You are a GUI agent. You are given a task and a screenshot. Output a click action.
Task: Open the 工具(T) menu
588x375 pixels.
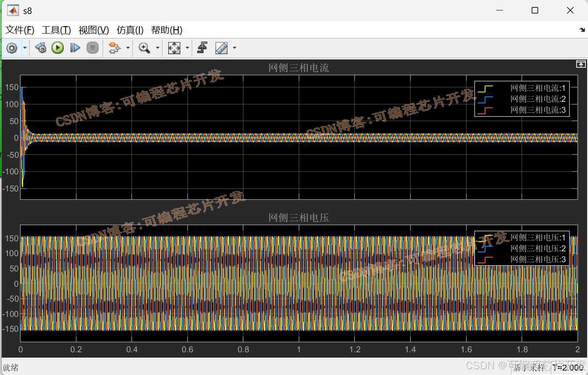click(56, 30)
